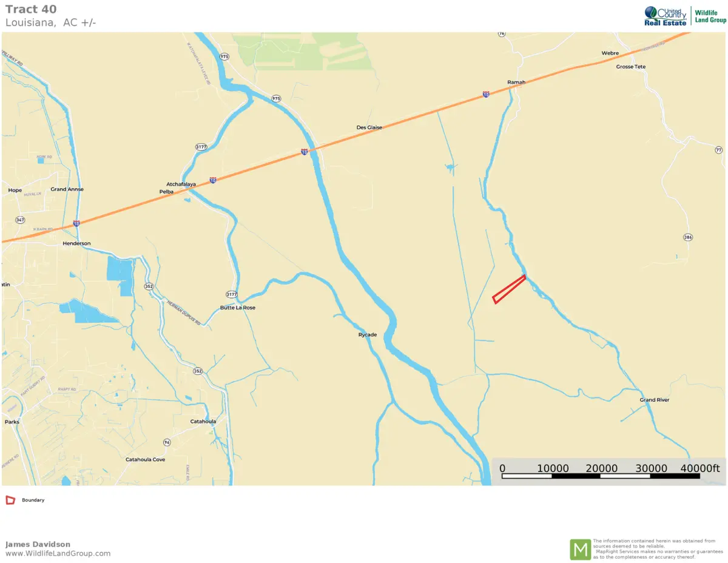Click the Henderson town label
The height and width of the screenshot is (563, 728).
76,243
